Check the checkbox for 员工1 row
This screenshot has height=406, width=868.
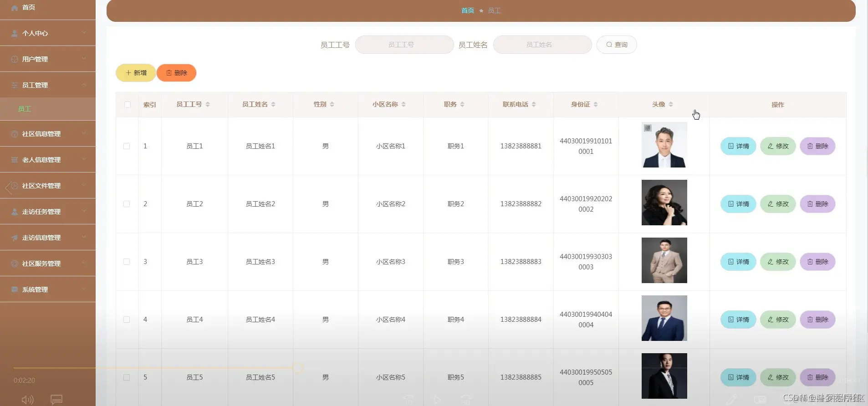127,146
